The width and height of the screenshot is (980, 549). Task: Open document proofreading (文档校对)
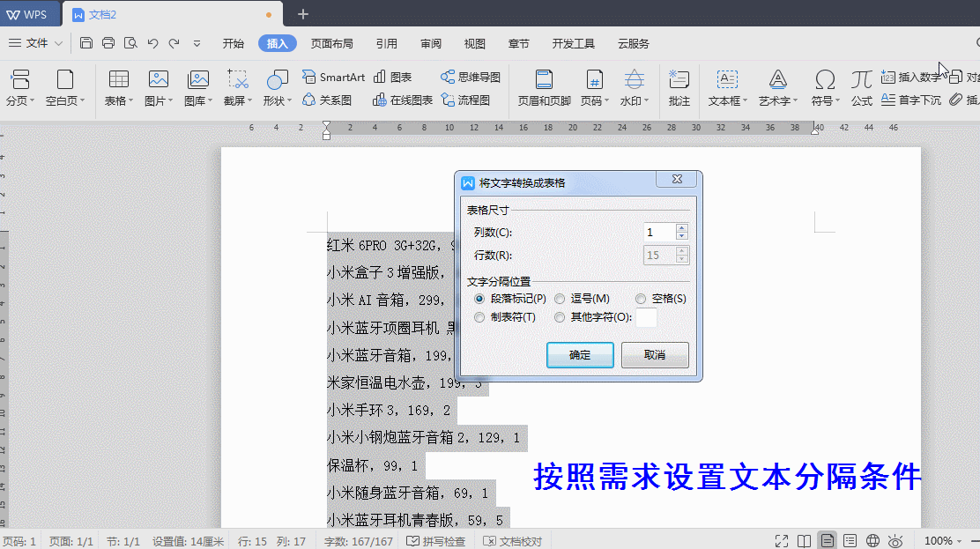pos(513,541)
